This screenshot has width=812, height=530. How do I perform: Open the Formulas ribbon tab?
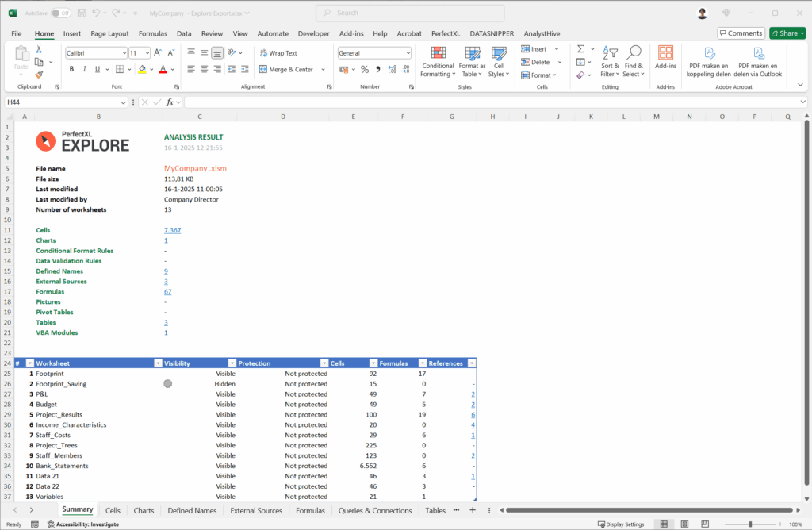153,33
